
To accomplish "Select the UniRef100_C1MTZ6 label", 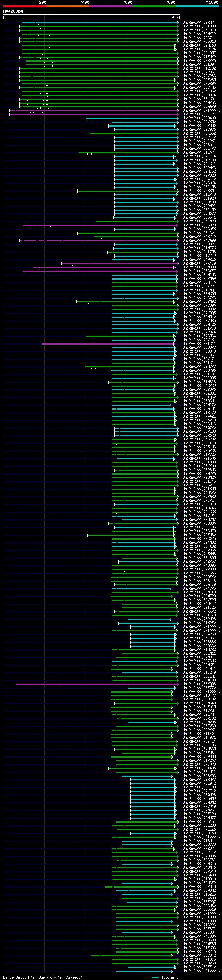I will (x=199, y=248).
